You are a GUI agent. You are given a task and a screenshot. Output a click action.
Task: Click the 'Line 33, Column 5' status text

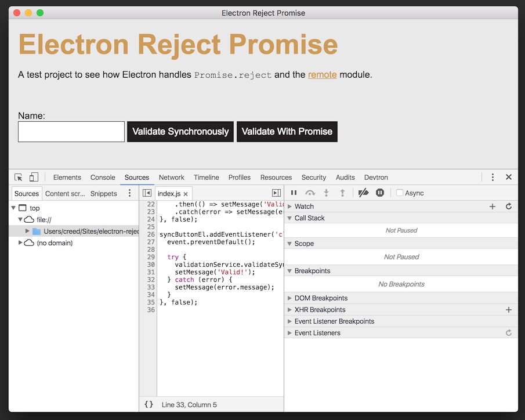[189, 404]
